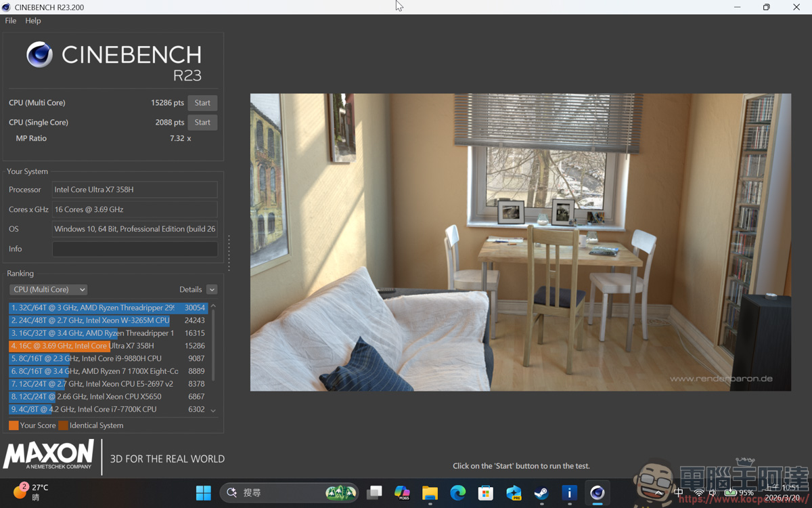Expand the ranking Details arrow

tap(212, 290)
